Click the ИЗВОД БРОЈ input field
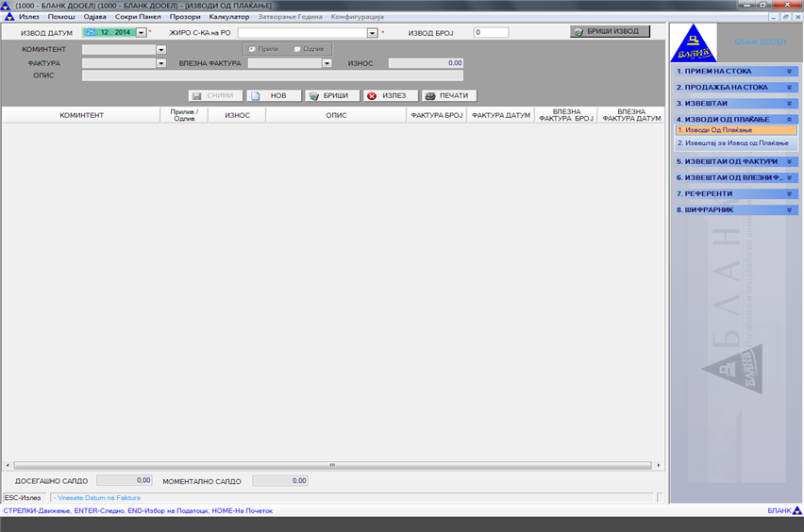804x532 pixels. [491, 33]
